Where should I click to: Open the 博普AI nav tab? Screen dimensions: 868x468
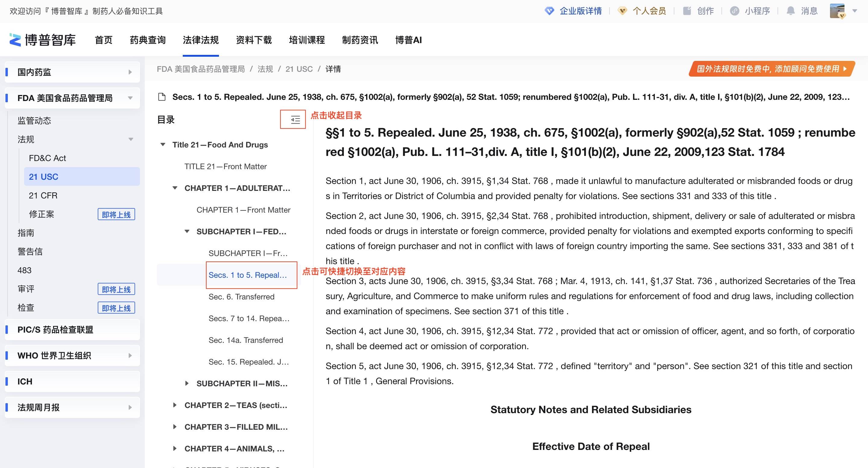(408, 40)
